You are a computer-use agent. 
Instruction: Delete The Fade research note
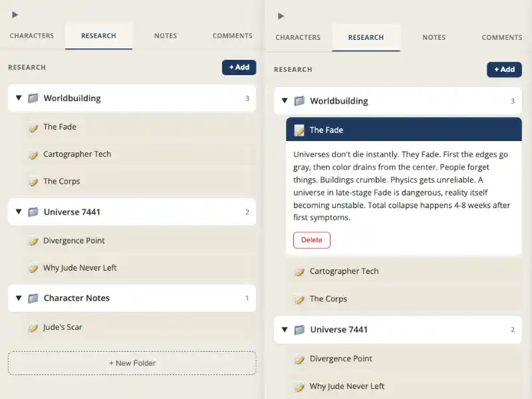[311, 240]
